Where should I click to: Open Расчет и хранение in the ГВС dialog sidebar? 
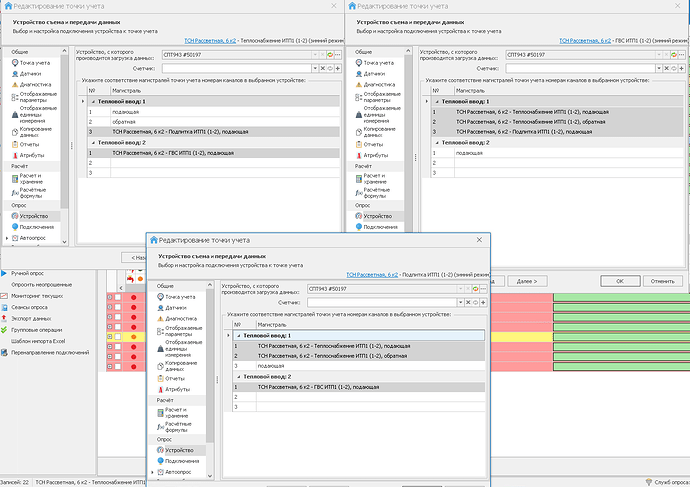click(375, 179)
